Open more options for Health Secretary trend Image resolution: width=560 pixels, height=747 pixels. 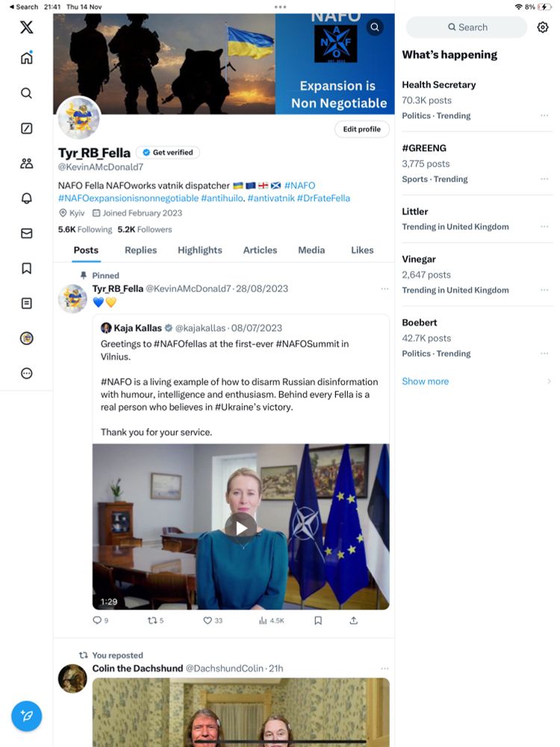[x=544, y=116]
